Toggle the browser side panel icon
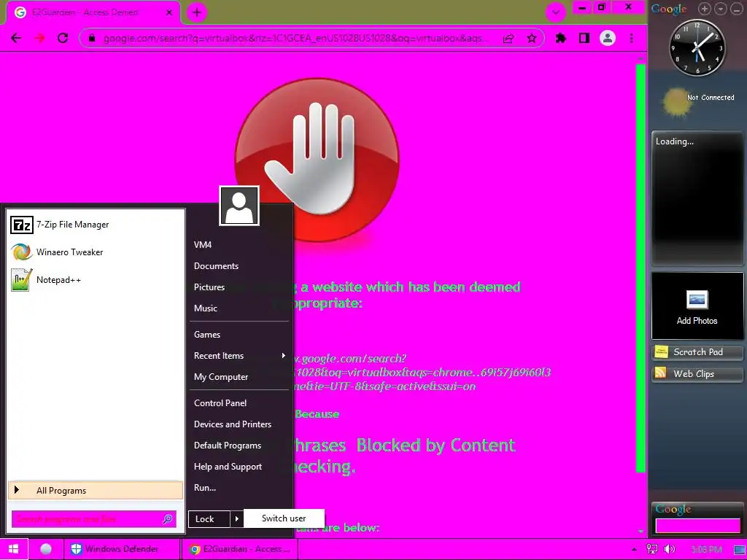 [x=584, y=38]
